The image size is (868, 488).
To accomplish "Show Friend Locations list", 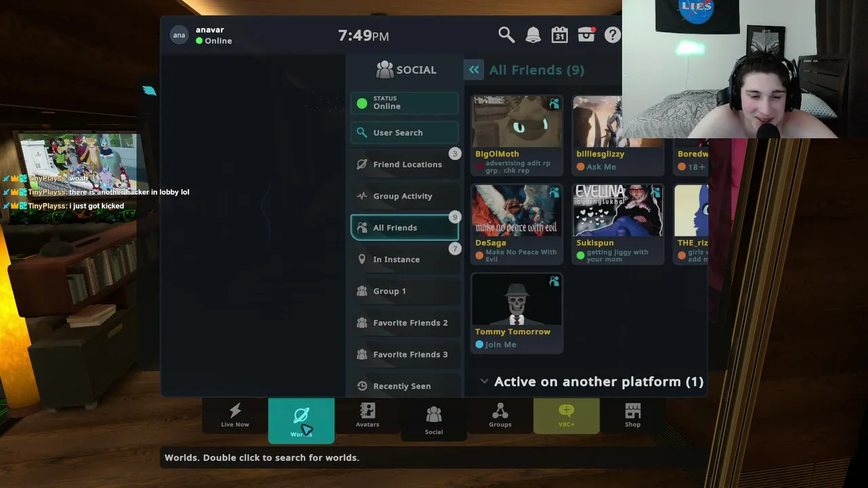I will (405, 165).
